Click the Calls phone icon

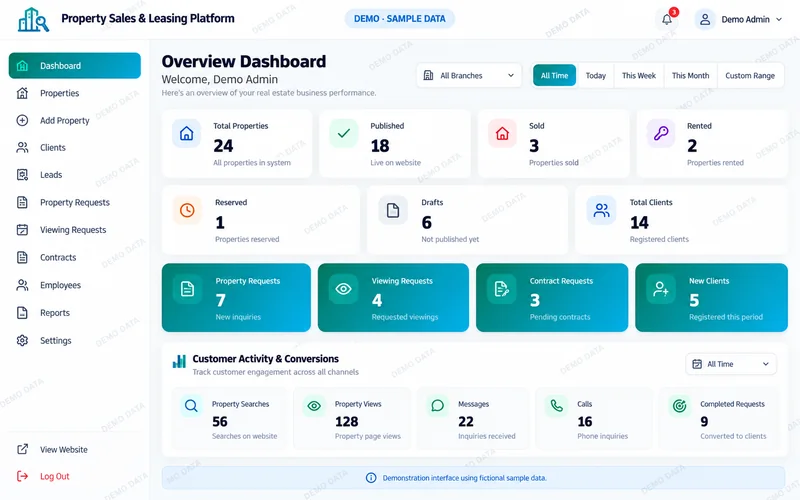557,406
